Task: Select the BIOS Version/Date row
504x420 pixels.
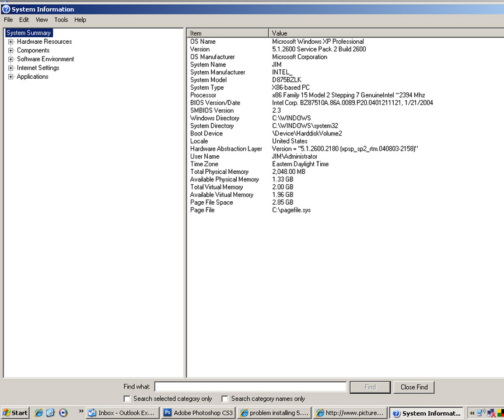Action: click(345, 103)
